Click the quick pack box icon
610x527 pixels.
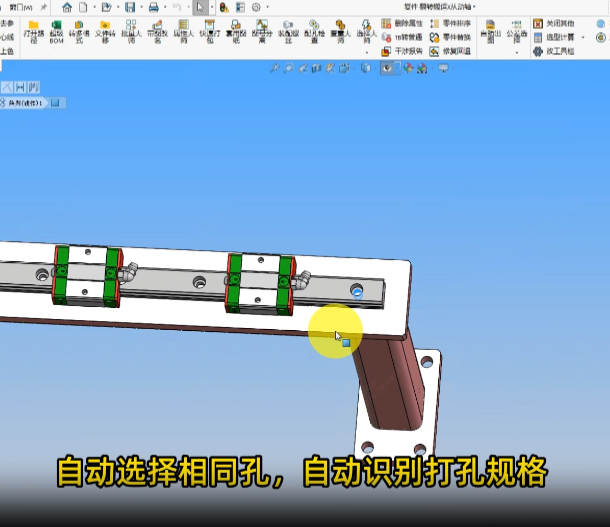210,31
